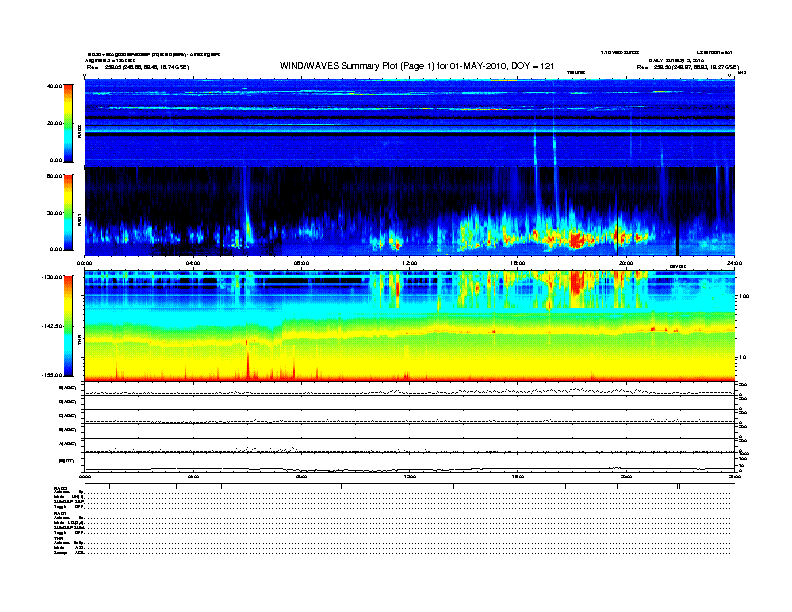Click the intense red burst in RAD1 near 18:00
This screenshot has height=612, width=792.
click(x=576, y=238)
